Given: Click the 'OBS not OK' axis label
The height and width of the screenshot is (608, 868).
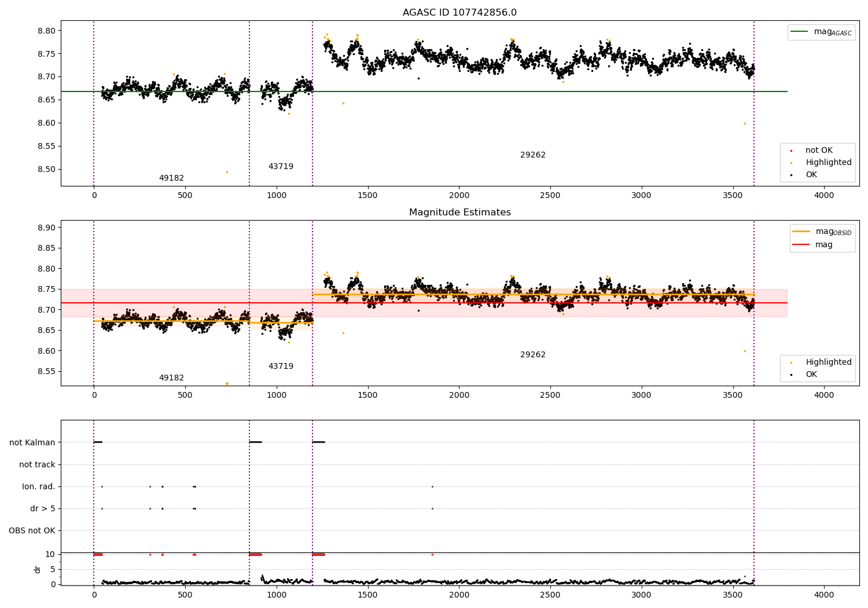Looking at the screenshot, I should point(32,531).
